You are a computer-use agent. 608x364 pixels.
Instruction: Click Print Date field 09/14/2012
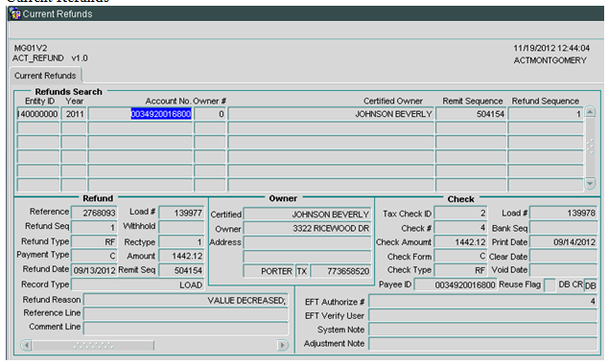tap(564, 242)
